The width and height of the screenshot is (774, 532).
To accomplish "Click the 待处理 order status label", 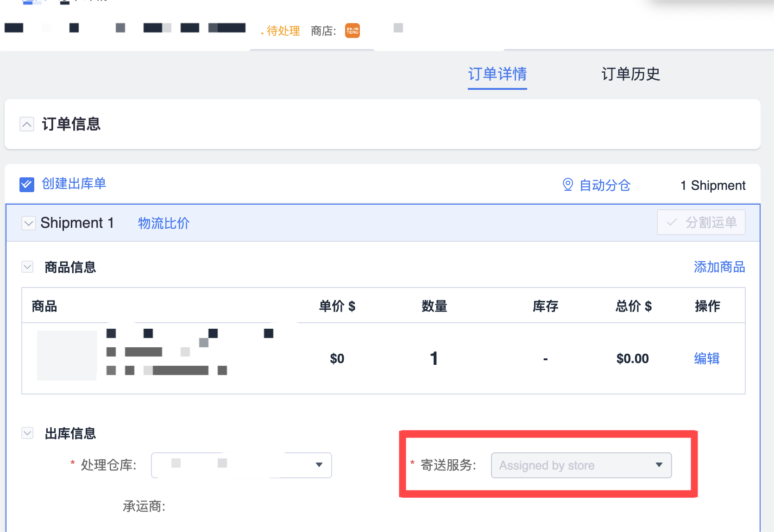I will (x=283, y=31).
